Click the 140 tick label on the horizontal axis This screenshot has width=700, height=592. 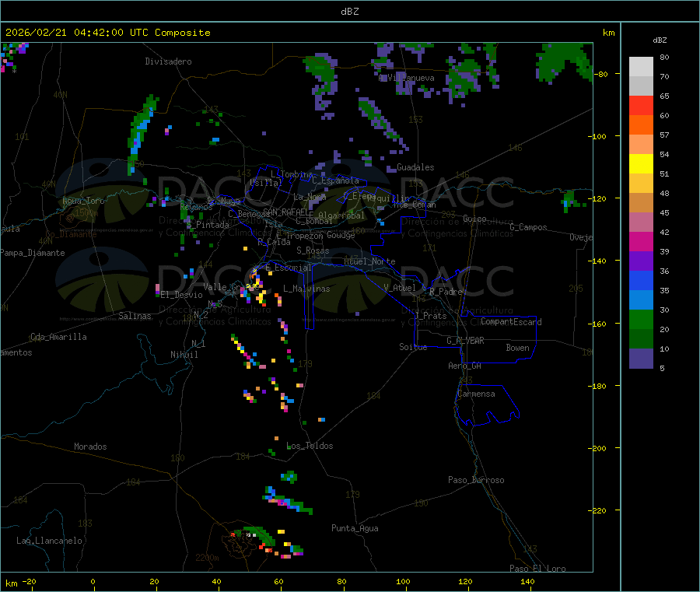pyautogui.click(x=527, y=581)
